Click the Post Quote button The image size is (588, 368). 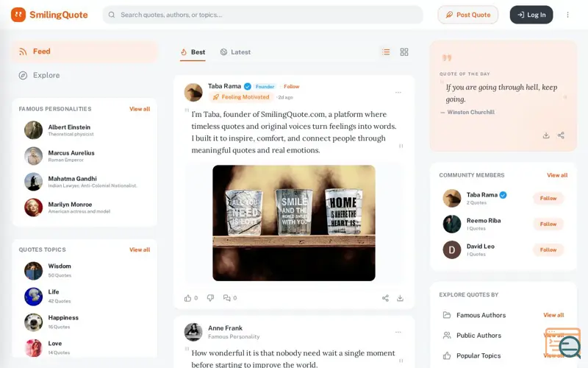[x=468, y=15]
